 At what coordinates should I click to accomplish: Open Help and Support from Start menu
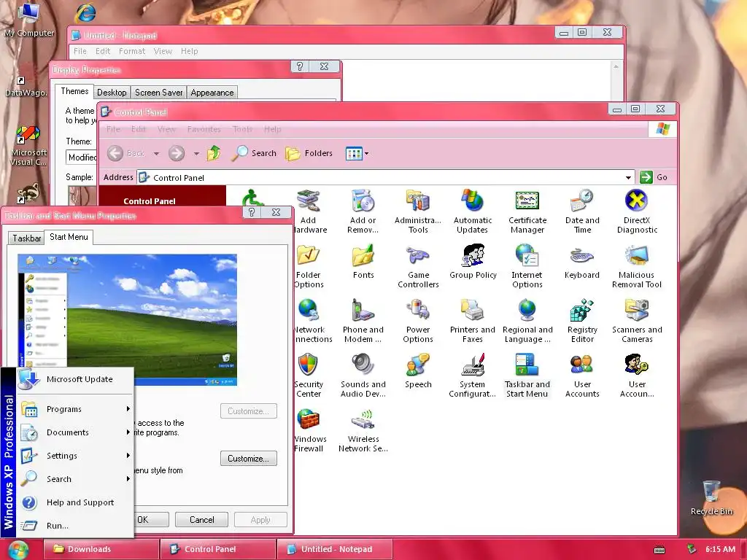[x=75, y=502]
